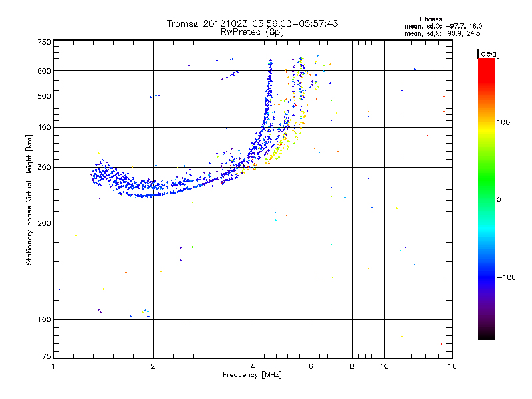
Task: Click y-axis tick label '300'
Action: point(44,168)
